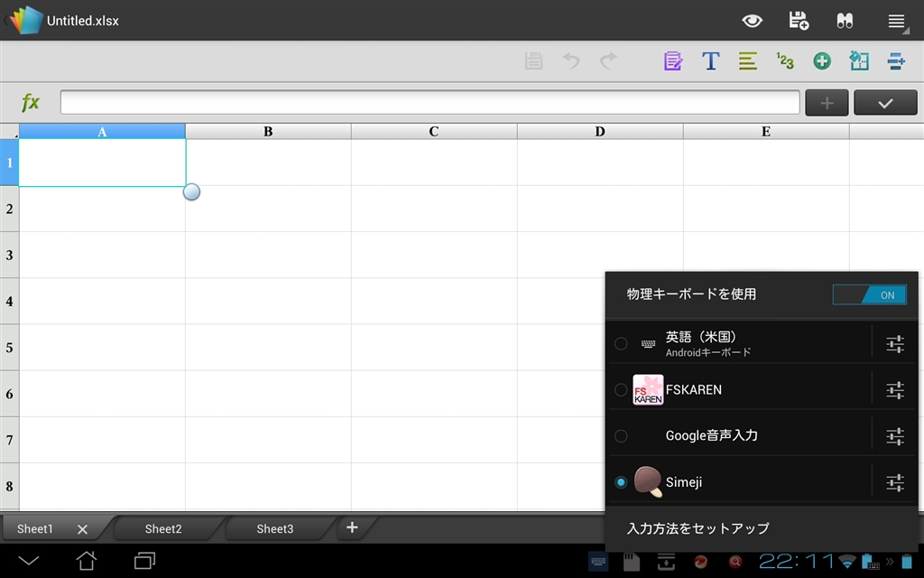Tap the eye view mode icon

tap(751, 21)
